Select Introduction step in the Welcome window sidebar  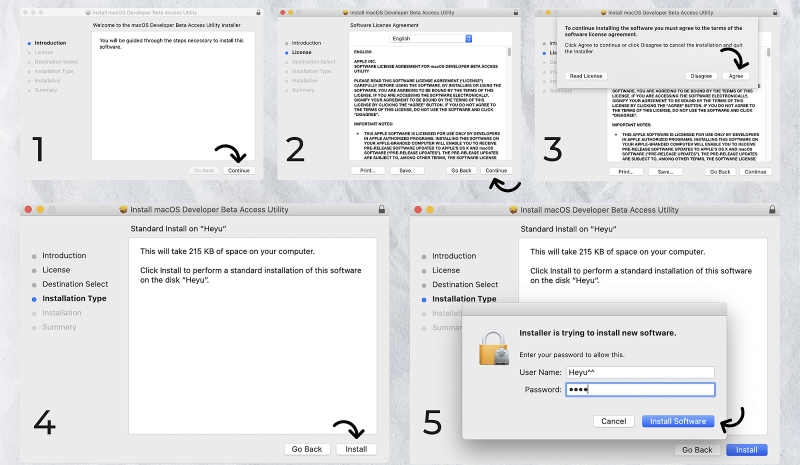pyautogui.click(x=50, y=43)
